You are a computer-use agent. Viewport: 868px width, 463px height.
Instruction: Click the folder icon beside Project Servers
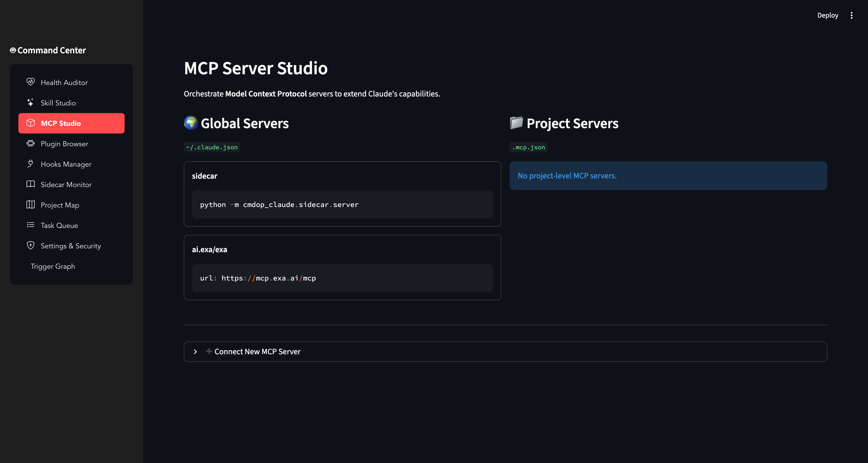pyautogui.click(x=516, y=123)
